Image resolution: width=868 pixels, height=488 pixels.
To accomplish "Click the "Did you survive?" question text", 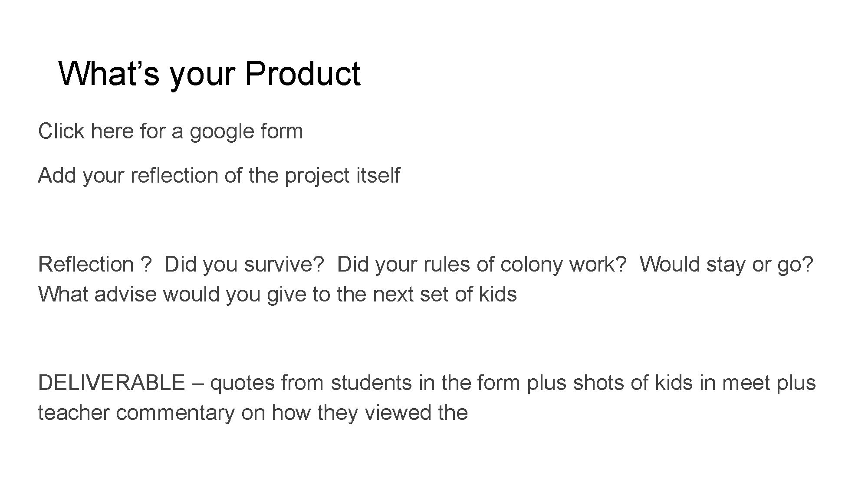I will 244,265.
